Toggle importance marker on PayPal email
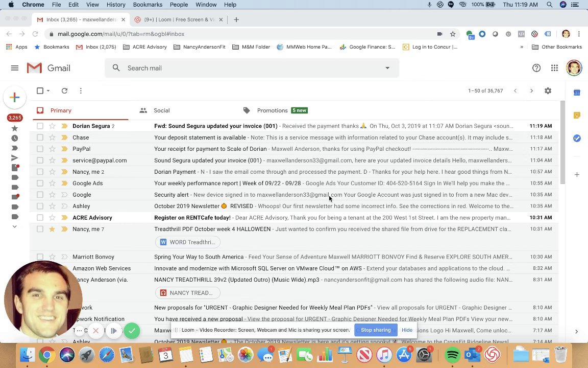The image size is (588, 368). coord(64,149)
